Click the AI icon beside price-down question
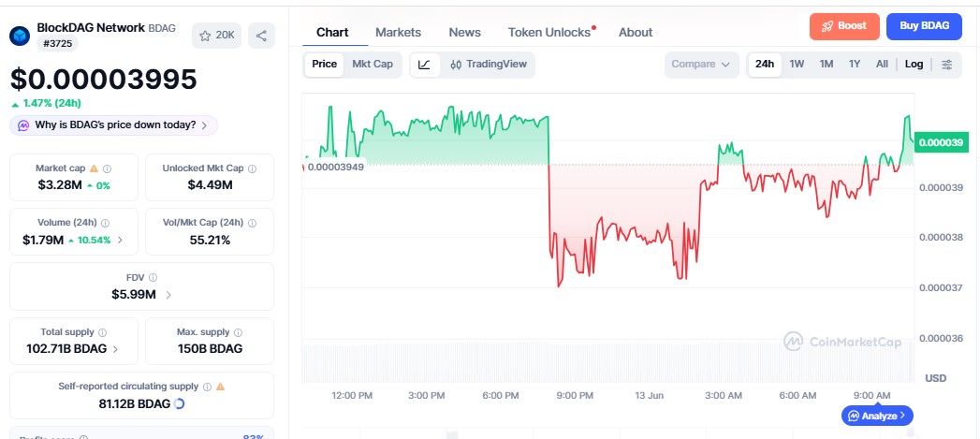Screen dimensions: 980x439 click(x=23, y=125)
